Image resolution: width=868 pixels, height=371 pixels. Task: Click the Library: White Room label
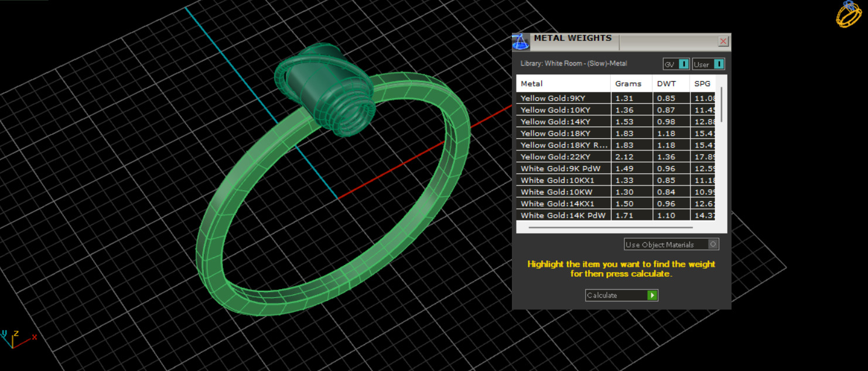[x=573, y=64]
